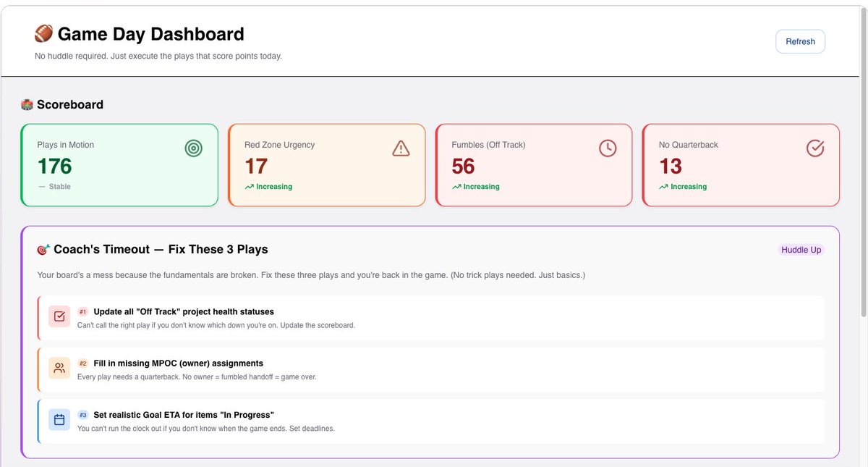Open the Fumbles (Off Track) card

point(534,165)
